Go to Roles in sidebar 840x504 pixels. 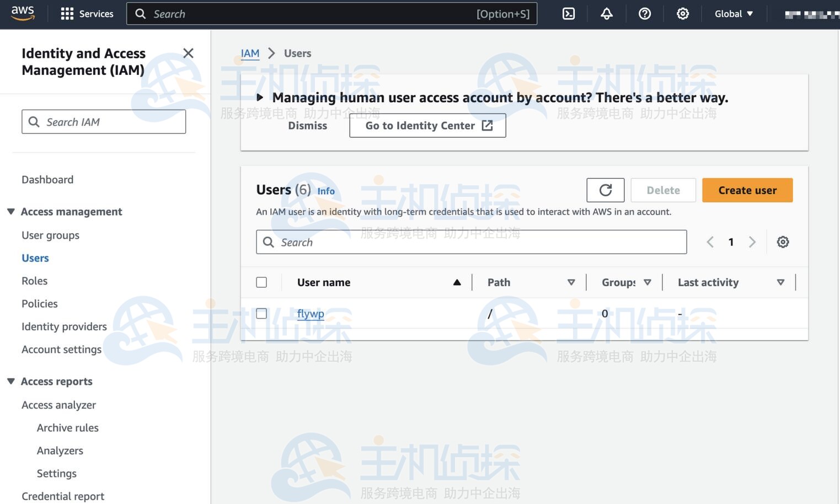34,281
